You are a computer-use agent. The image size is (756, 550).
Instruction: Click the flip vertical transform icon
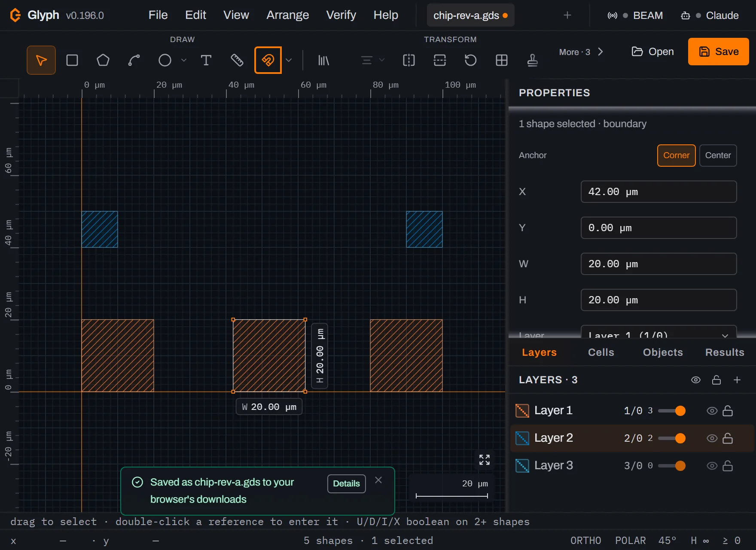click(440, 60)
